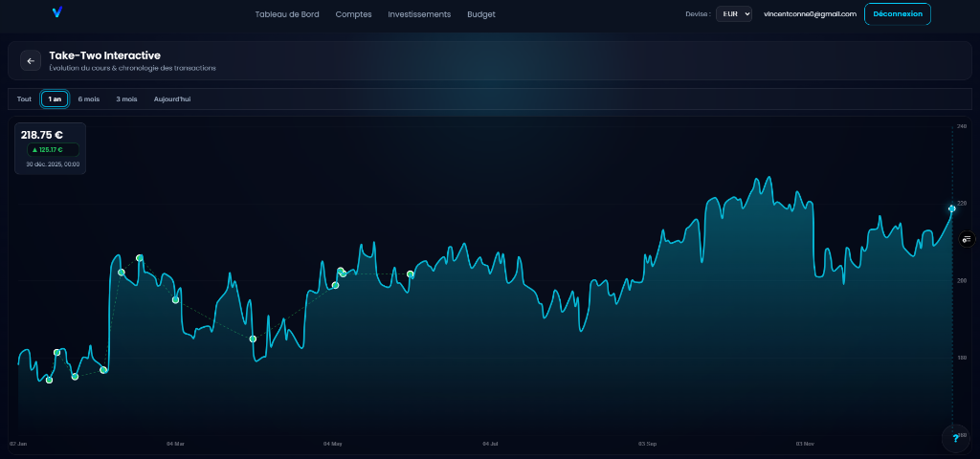Switch chart to 6 mois

point(89,99)
